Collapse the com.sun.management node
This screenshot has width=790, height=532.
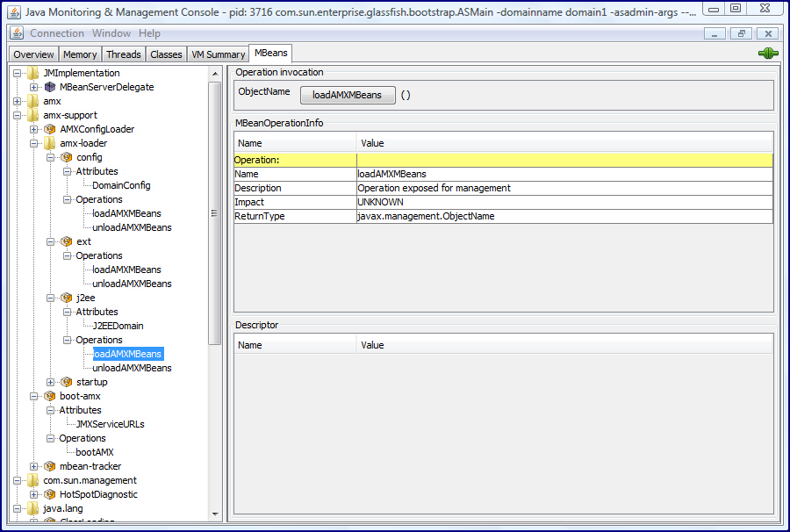[18, 480]
